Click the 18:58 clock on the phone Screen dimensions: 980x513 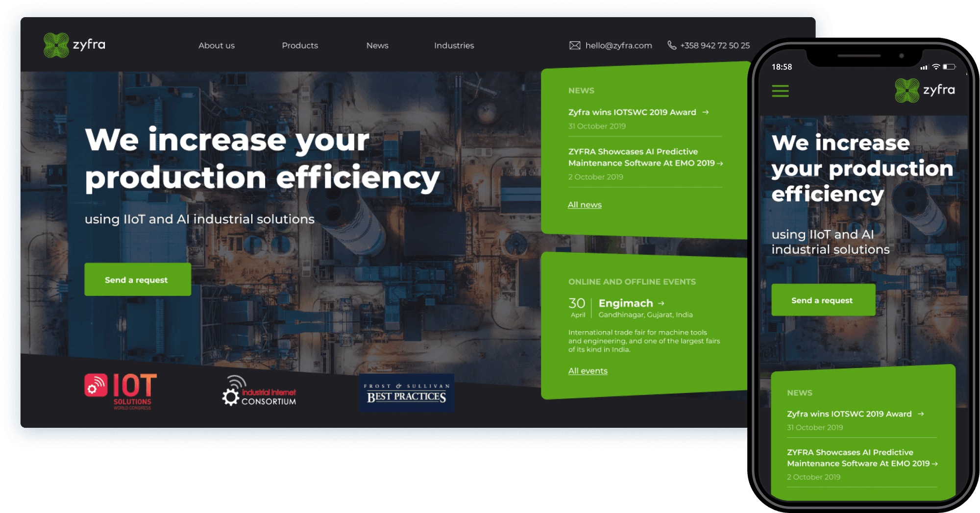(782, 67)
